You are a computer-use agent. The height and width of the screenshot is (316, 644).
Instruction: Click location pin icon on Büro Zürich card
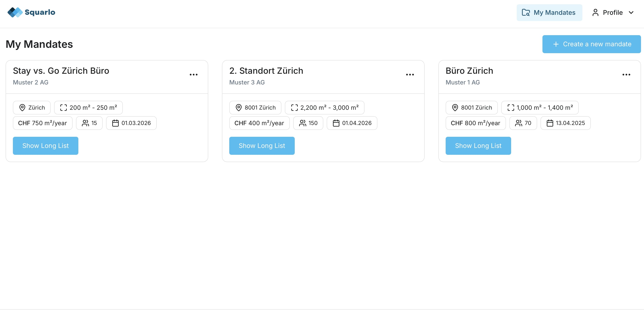pos(455,108)
